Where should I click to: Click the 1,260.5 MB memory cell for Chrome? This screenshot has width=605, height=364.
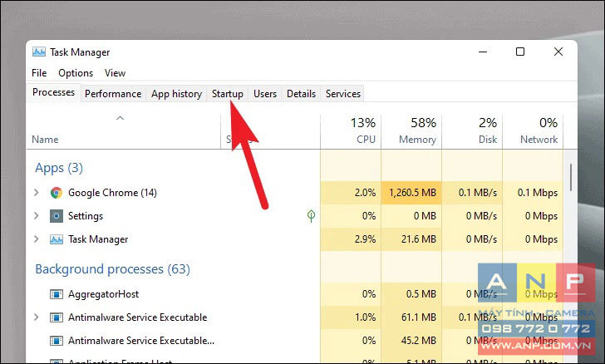pyautogui.click(x=411, y=193)
